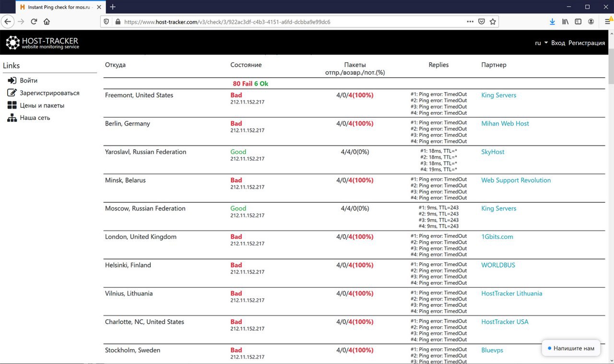Screen dimensions: 614x364
Task: Open the Mihan Web Host partner link
Action: click(x=505, y=123)
